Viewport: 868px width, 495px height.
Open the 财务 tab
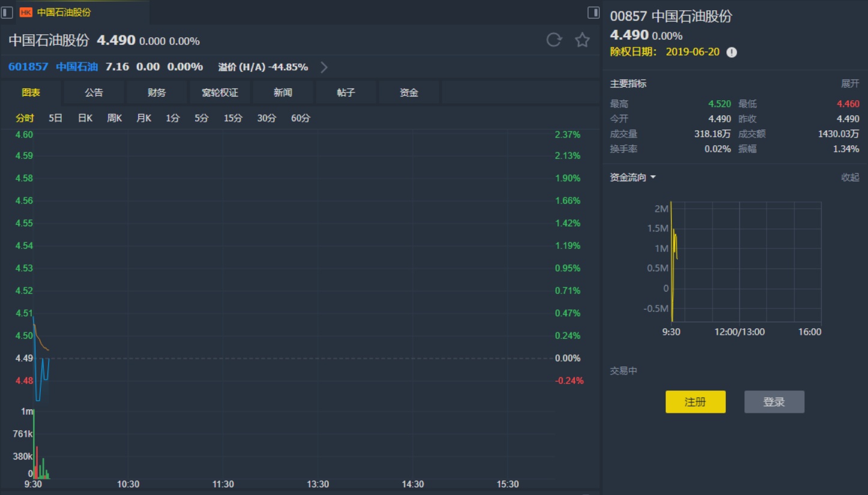pos(157,92)
